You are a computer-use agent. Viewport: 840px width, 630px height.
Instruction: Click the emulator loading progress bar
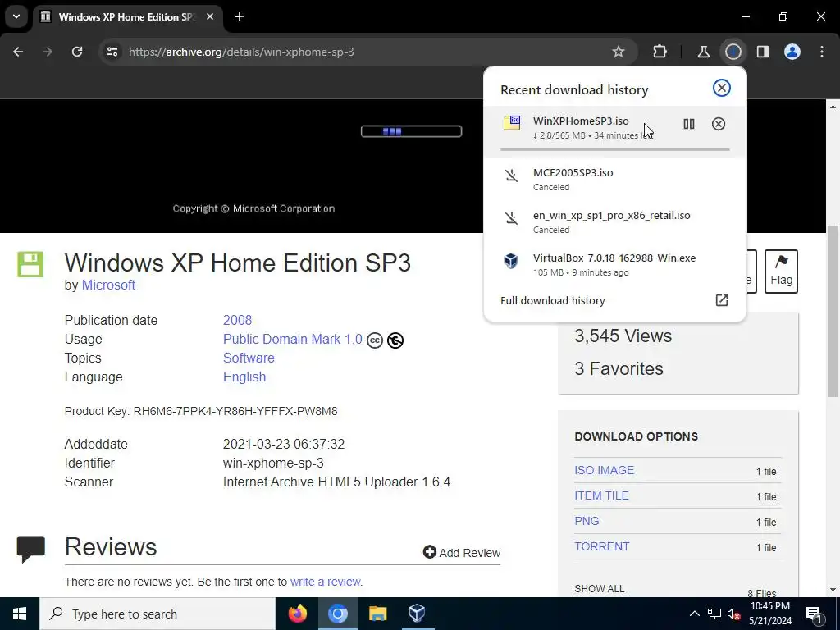[x=411, y=131]
